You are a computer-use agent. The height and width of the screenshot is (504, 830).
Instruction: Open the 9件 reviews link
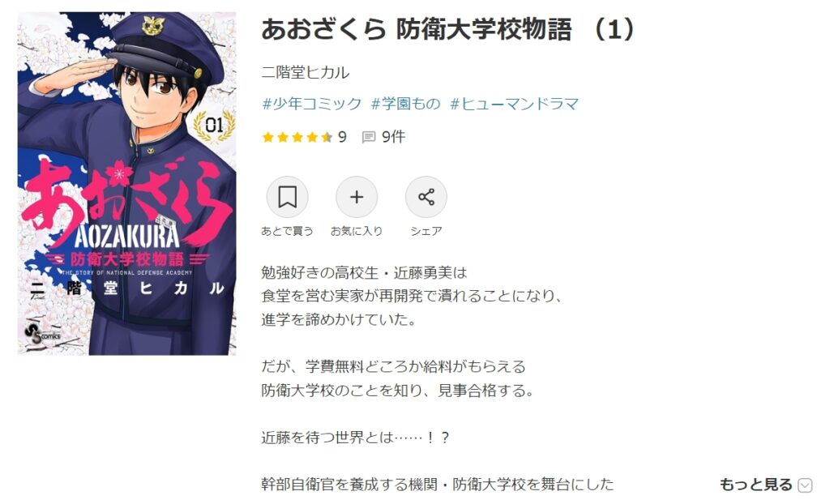393,137
